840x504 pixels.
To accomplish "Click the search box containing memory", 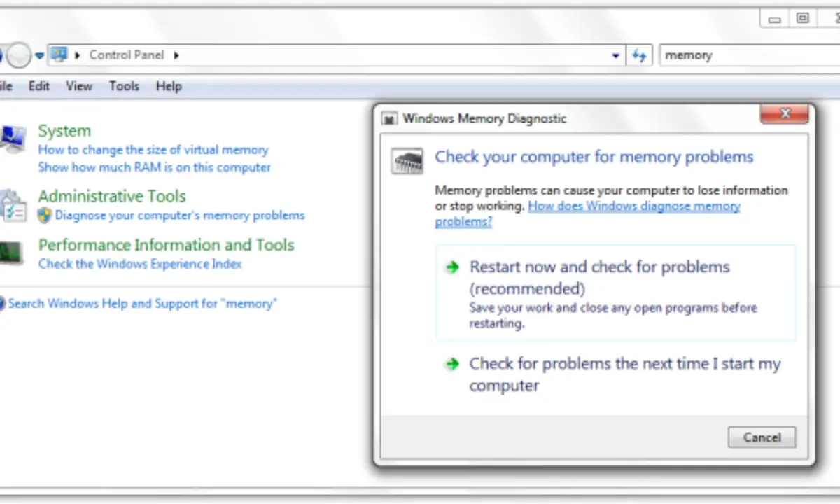I will click(749, 55).
